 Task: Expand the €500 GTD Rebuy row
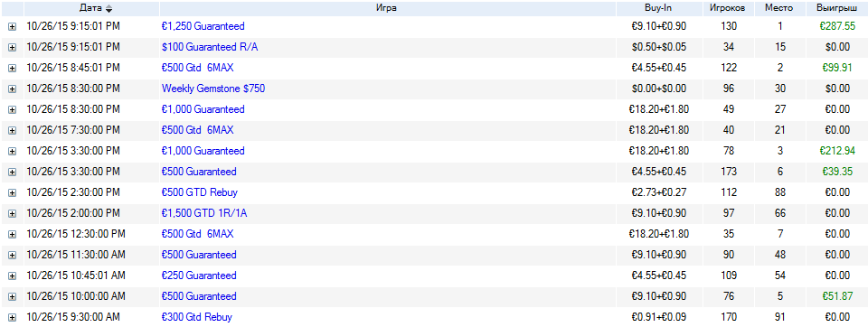[12, 192]
